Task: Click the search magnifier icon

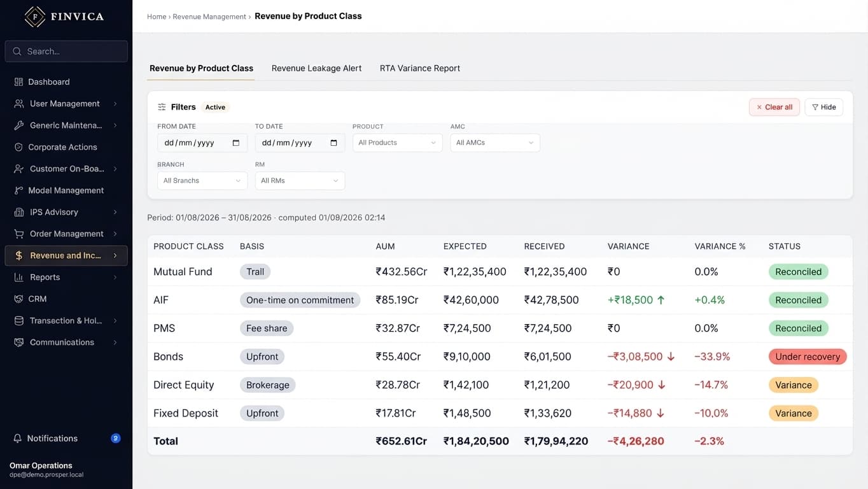Action: click(x=18, y=52)
